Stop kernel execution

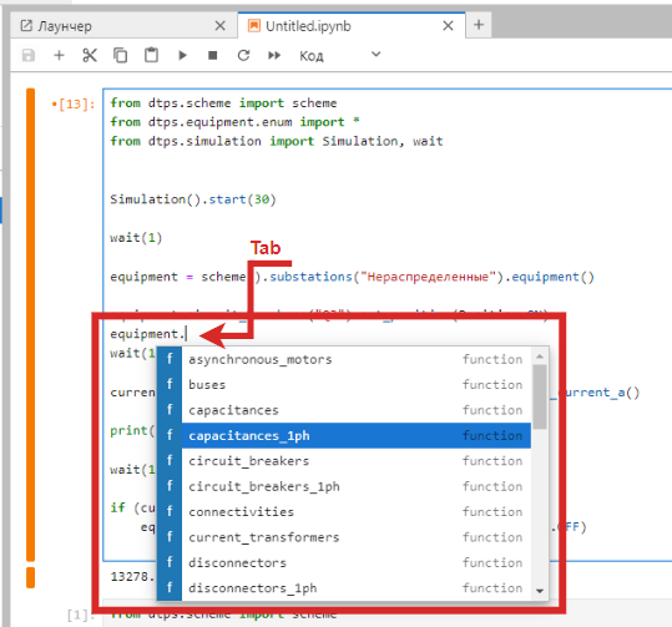point(212,55)
